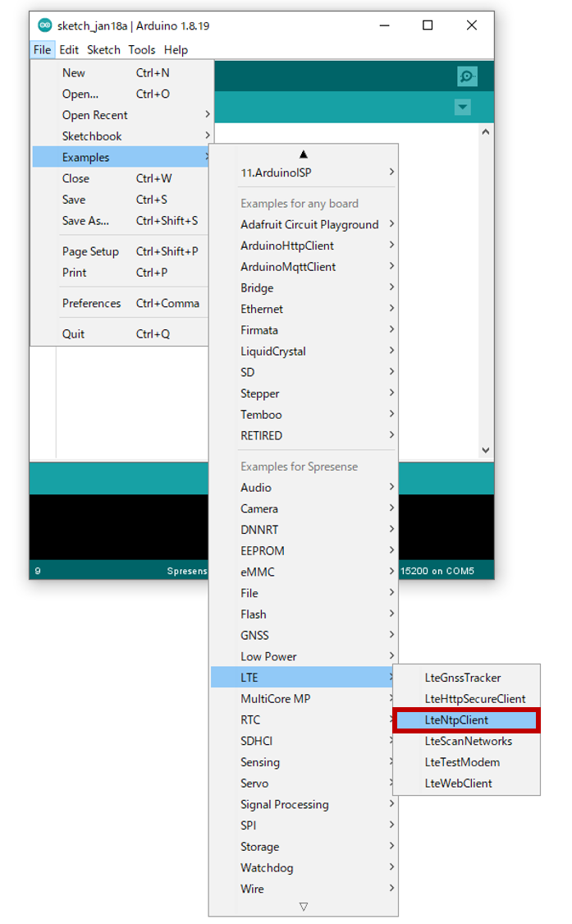Expand ArduinoHttpClient examples

pos(304,246)
